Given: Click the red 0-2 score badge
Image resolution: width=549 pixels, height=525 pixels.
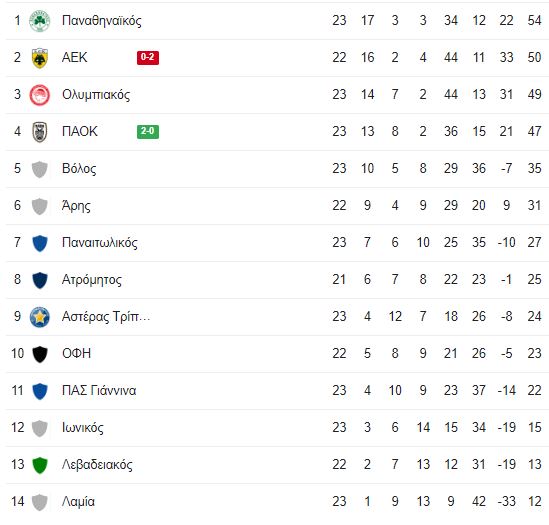Looking at the screenshot, I should 148,57.
